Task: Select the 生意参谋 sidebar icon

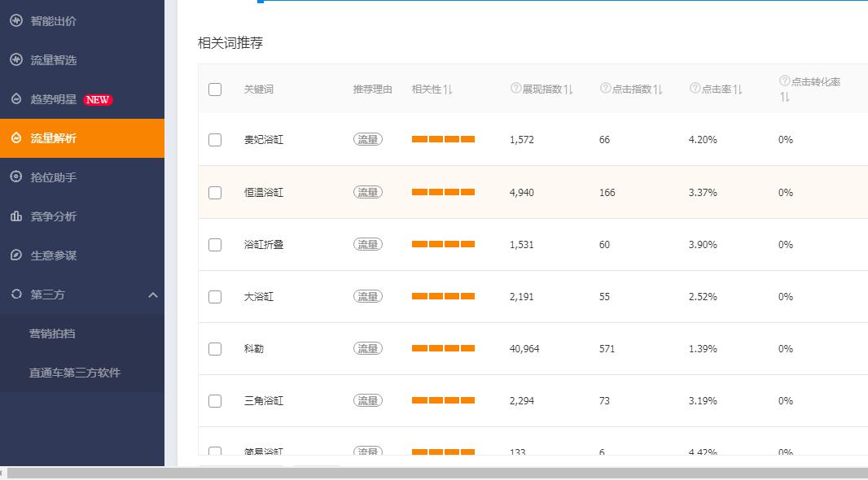Action: pyautogui.click(x=17, y=255)
